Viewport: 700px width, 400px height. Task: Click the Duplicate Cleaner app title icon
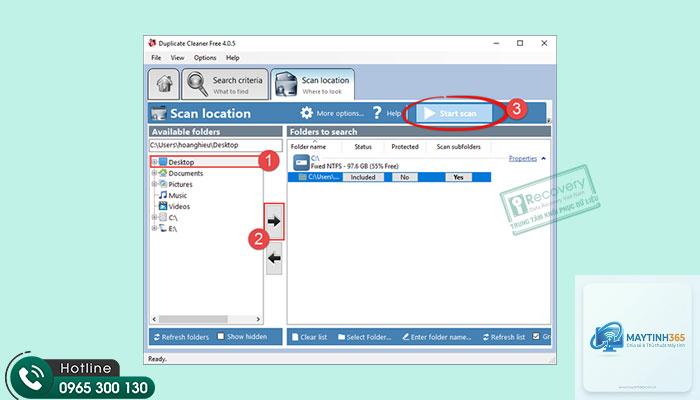tap(152, 43)
